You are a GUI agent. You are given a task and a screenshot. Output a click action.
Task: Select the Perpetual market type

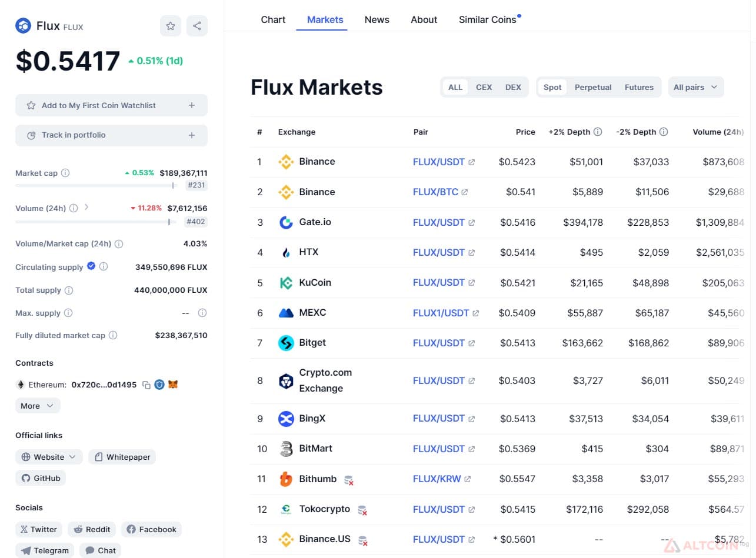(x=593, y=87)
